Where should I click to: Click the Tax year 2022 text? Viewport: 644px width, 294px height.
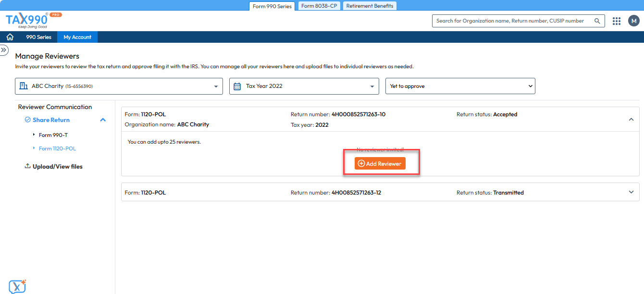pyautogui.click(x=310, y=125)
